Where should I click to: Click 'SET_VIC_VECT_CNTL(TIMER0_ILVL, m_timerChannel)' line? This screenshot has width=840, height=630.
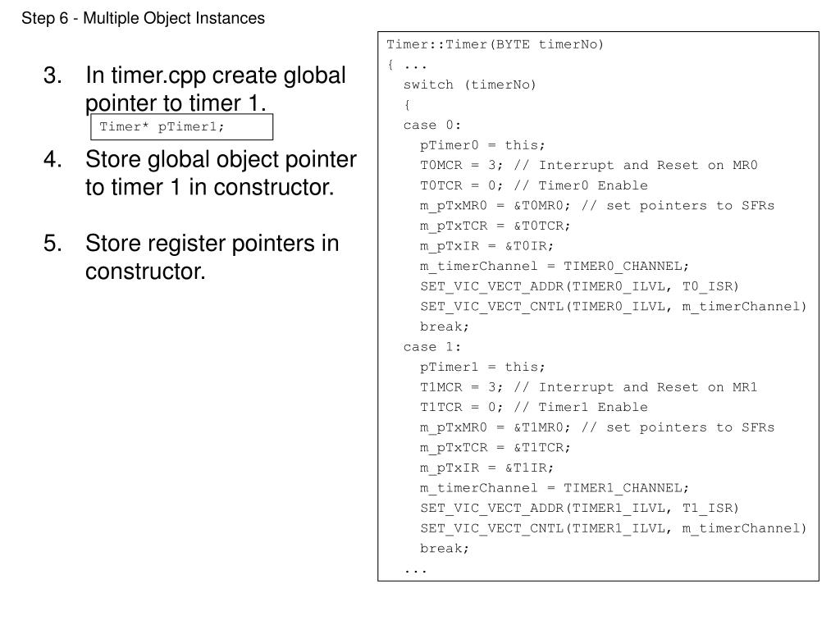pos(614,307)
